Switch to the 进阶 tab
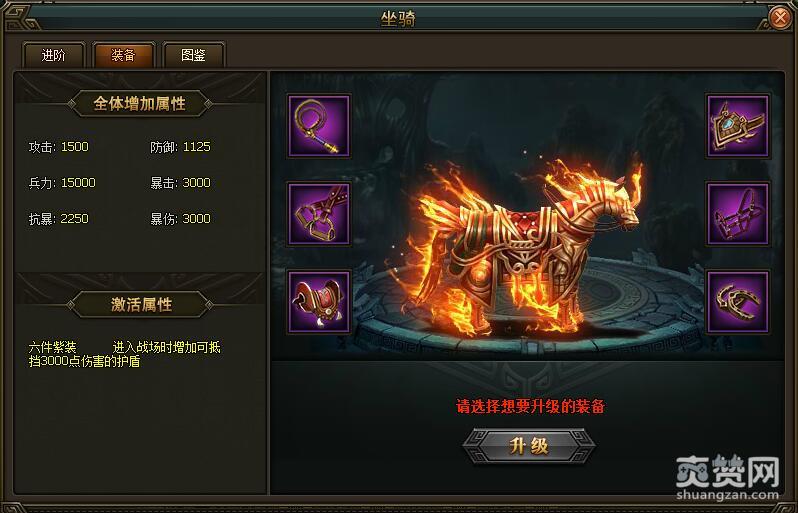 tap(53, 55)
